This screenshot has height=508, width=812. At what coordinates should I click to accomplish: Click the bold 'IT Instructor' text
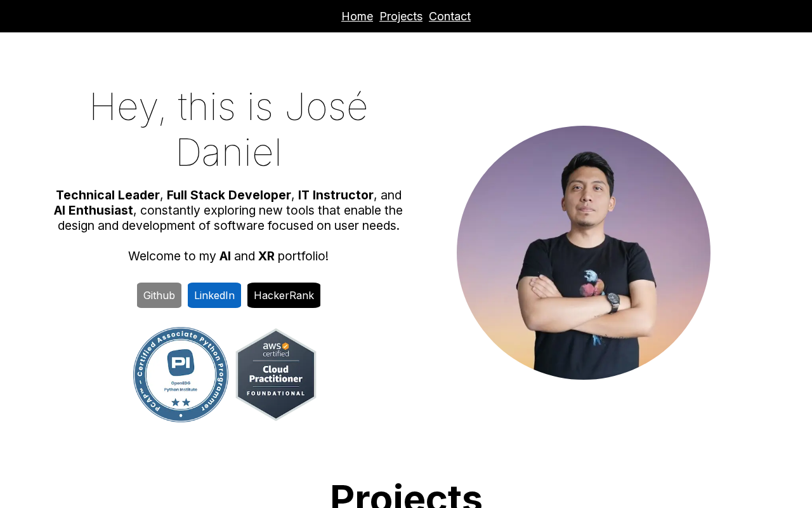point(336,195)
